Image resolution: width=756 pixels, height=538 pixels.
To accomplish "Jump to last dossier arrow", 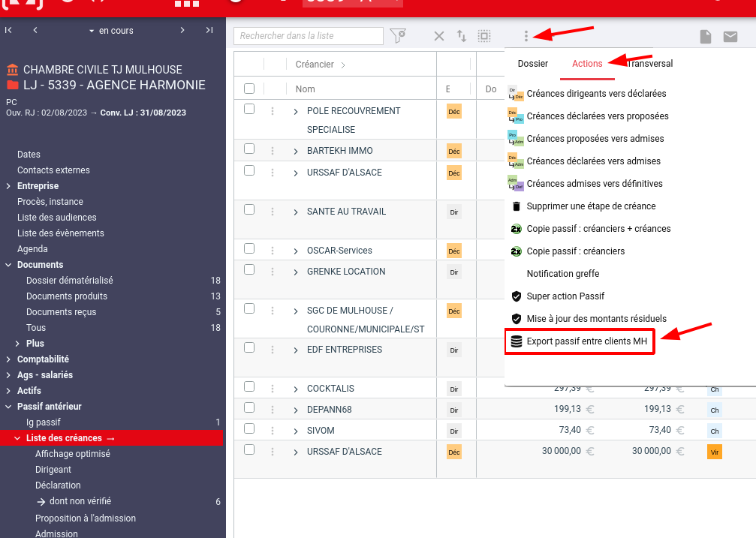I will tap(209, 30).
